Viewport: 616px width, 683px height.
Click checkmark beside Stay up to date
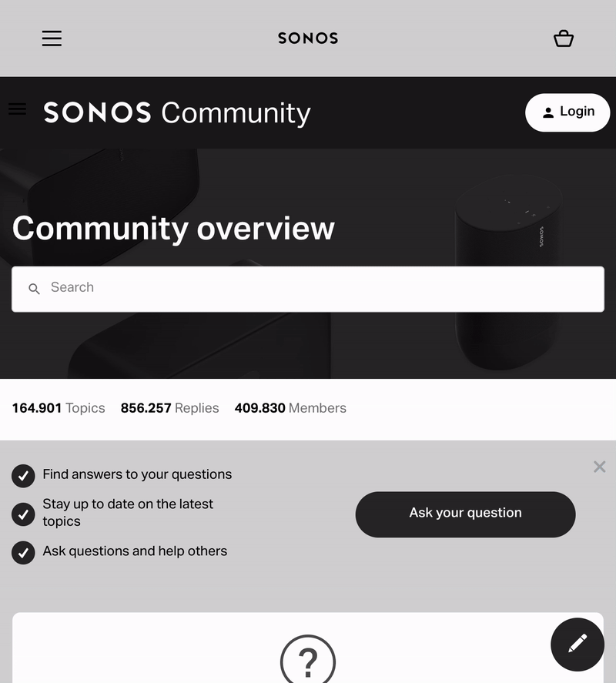click(23, 514)
